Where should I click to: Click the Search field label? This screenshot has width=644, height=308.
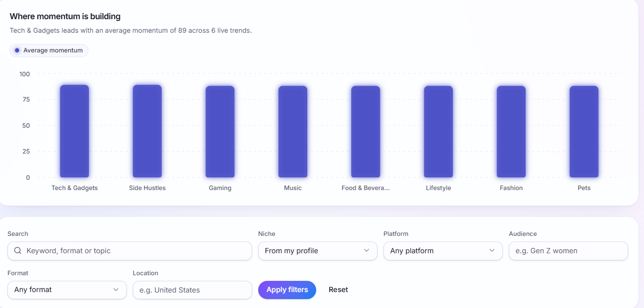18,234
